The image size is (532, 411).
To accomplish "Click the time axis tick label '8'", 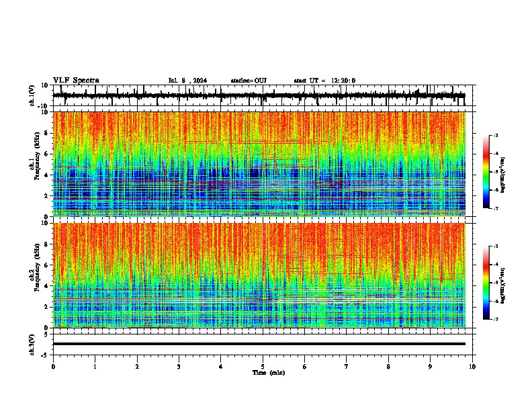I will tap(388, 367).
